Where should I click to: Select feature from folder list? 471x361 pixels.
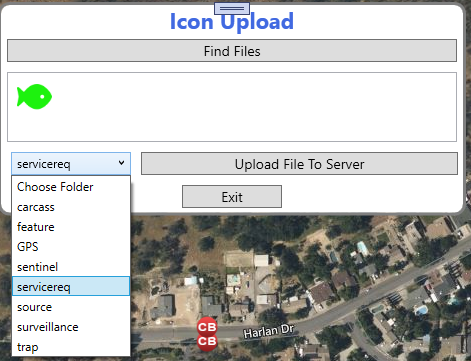point(71,227)
